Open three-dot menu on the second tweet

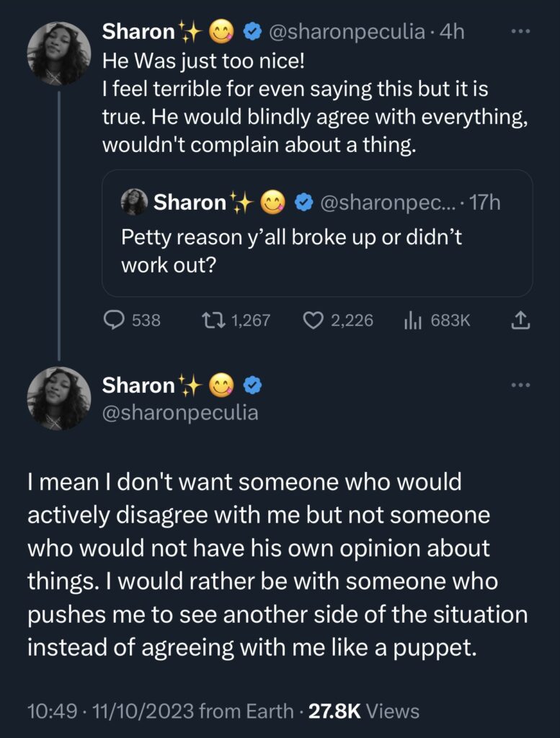[x=520, y=385]
